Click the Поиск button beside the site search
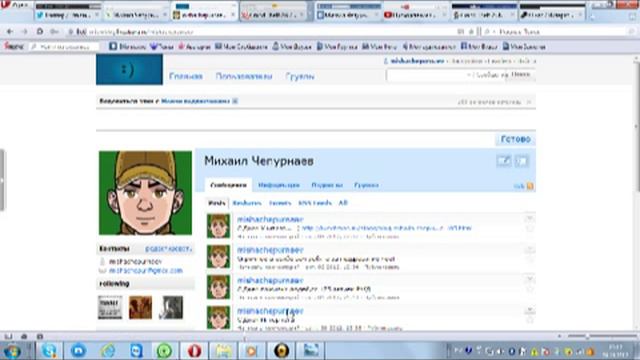Image resolution: width=640 pixels, height=360 pixels. (520, 75)
